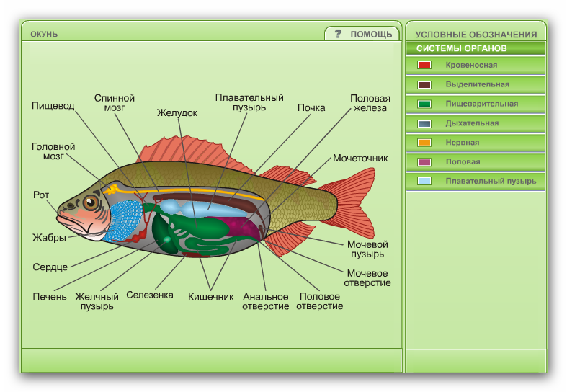Select the green Пищеварительная color swatch
Viewport: 567px width, 392px height.
click(424, 104)
